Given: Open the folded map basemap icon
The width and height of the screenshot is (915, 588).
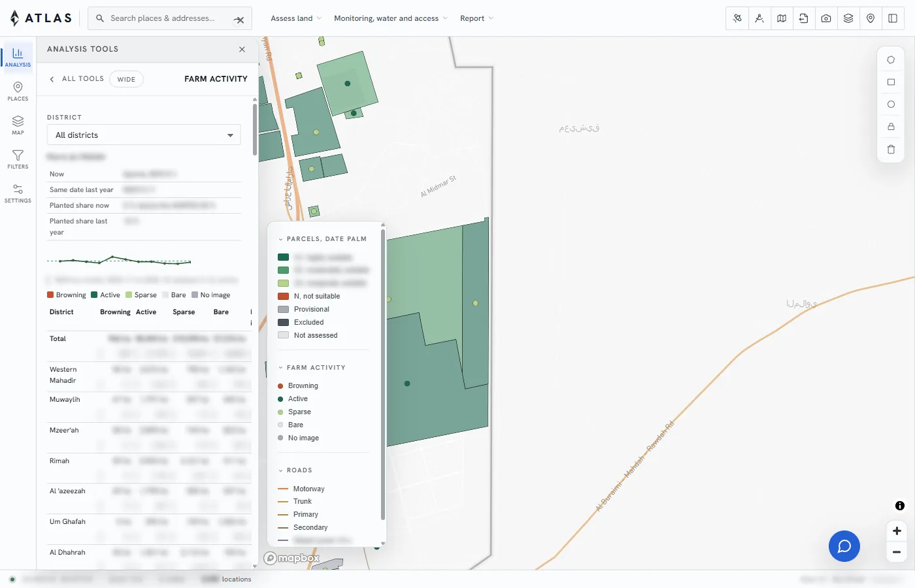Looking at the screenshot, I should click(x=782, y=18).
